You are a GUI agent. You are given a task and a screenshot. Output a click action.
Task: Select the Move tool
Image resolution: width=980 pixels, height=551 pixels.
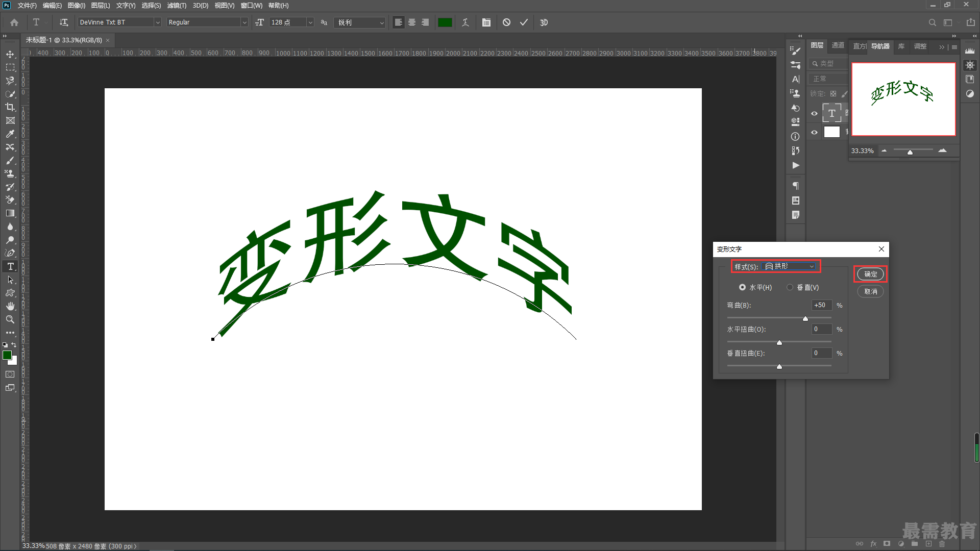pyautogui.click(x=10, y=54)
